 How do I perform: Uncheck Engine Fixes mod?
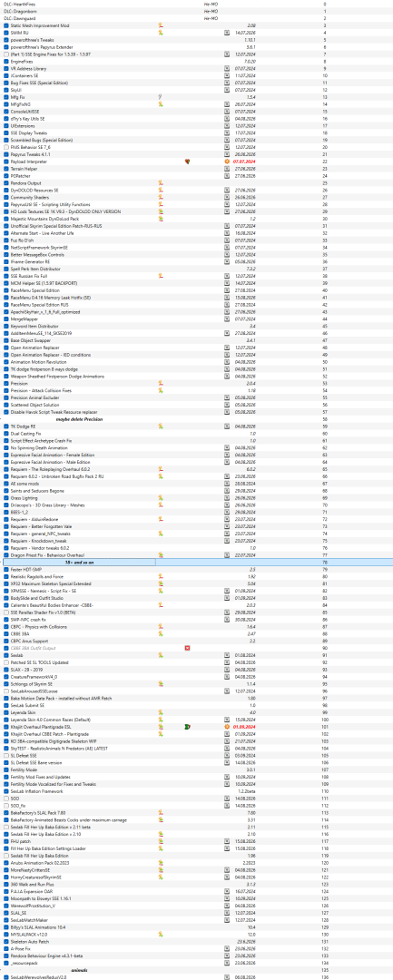pos(6,62)
